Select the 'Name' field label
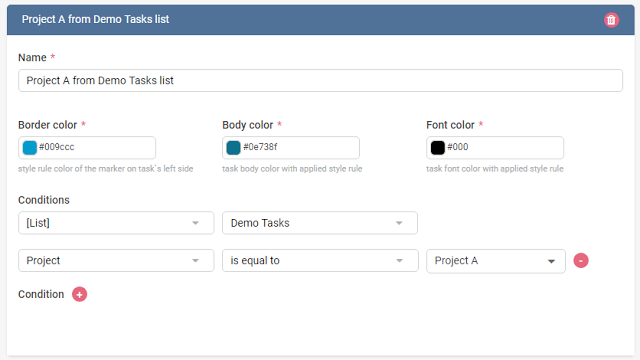640x360 pixels. point(32,58)
